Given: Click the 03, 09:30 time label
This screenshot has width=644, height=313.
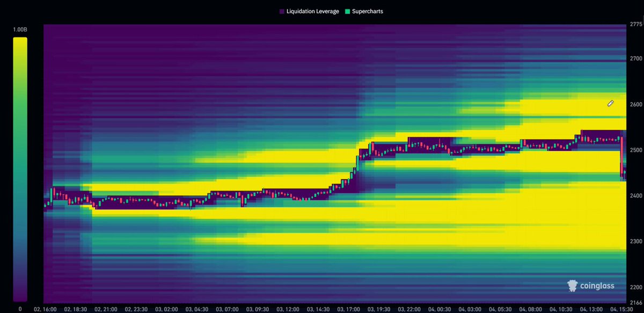Looking at the screenshot, I should click(257, 309).
